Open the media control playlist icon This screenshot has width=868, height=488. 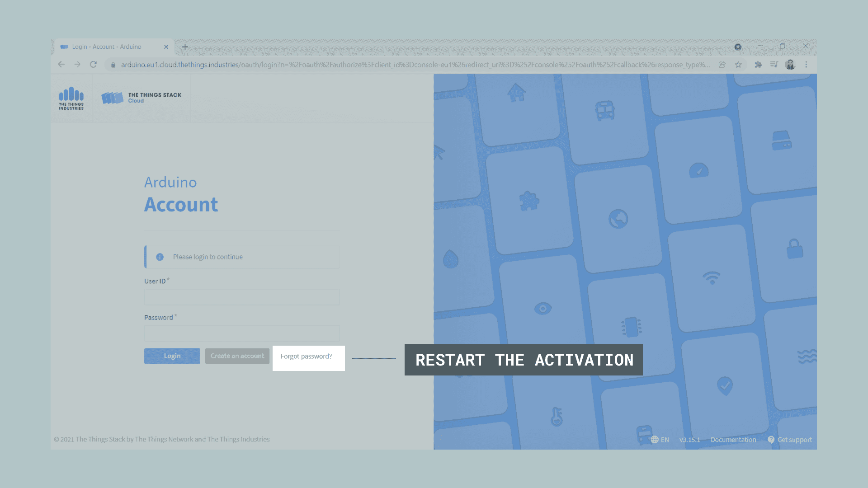pyautogui.click(x=774, y=65)
